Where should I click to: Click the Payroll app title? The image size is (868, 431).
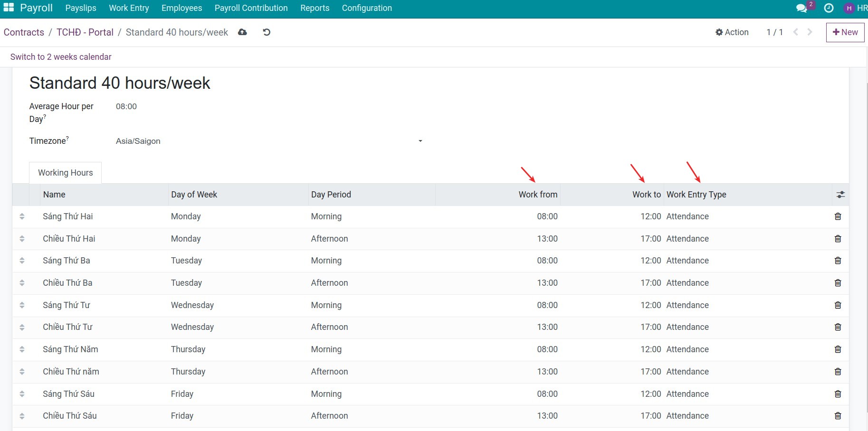(36, 8)
